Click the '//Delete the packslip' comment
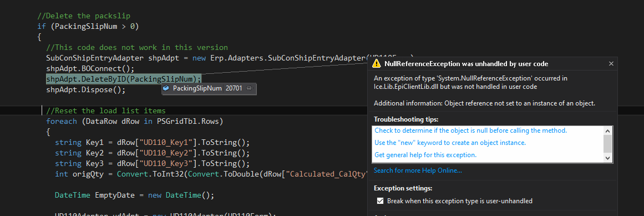The width and height of the screenshot is (644, 216). pyautogui.click(x=84, y=16)
